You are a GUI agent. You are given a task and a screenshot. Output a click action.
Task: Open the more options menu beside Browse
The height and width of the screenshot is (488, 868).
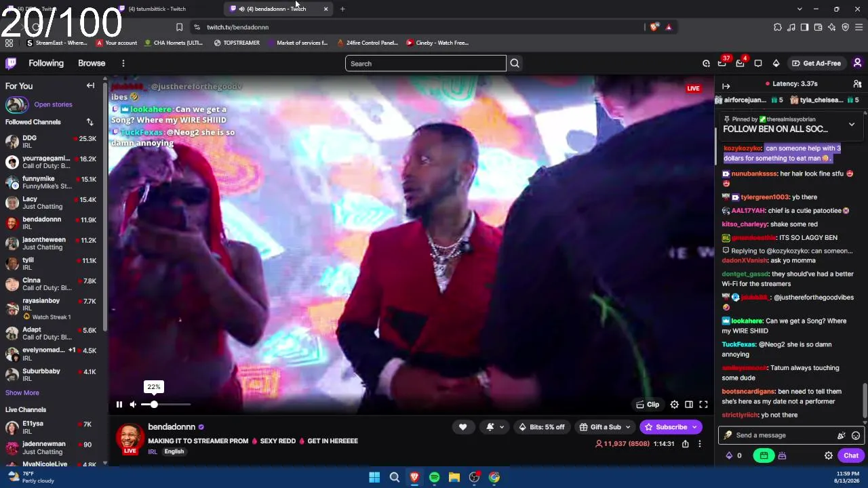click(x=123, y=63)
